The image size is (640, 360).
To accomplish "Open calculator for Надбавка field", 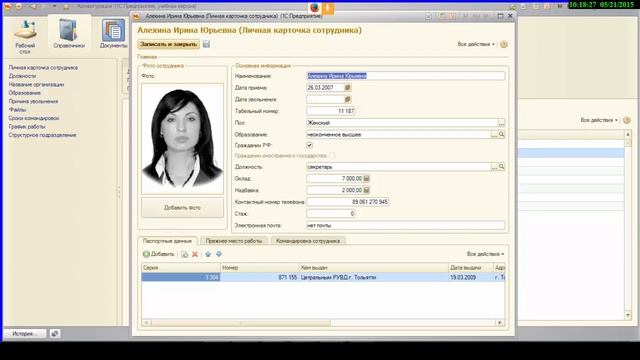I will [366, 190].
